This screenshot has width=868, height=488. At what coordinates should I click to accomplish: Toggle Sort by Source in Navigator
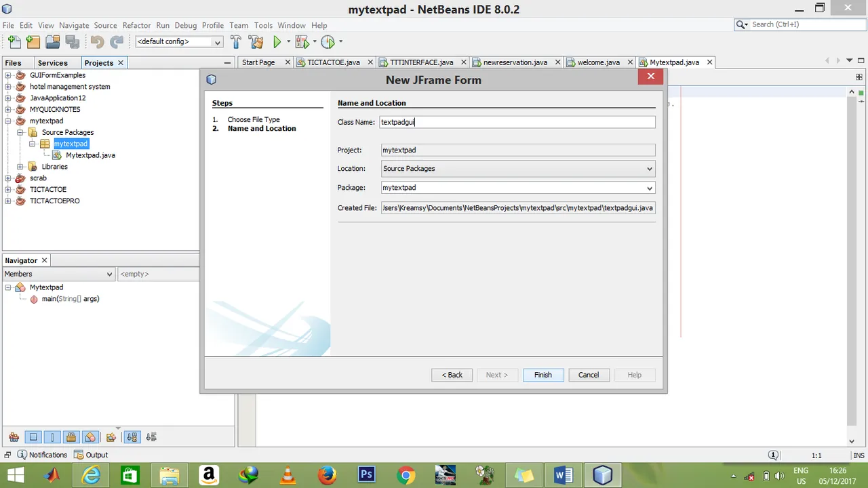point(151,437)
